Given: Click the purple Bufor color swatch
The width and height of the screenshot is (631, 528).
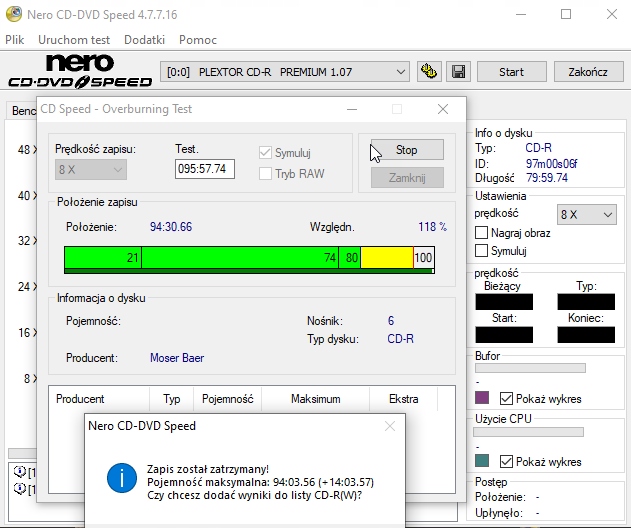Looking at the screenshot, I should tap(482, 398).
